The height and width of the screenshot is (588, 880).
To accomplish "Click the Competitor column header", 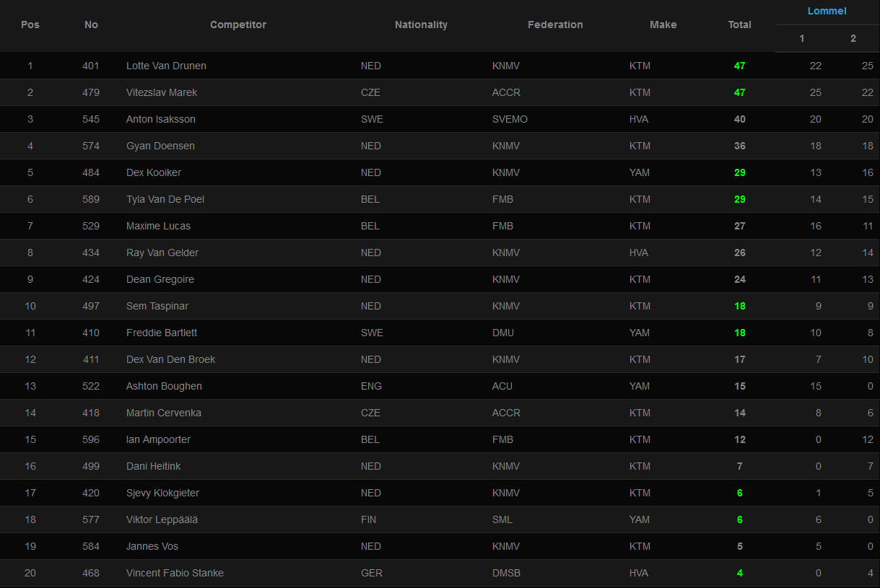I will click(x=238, y=25).
